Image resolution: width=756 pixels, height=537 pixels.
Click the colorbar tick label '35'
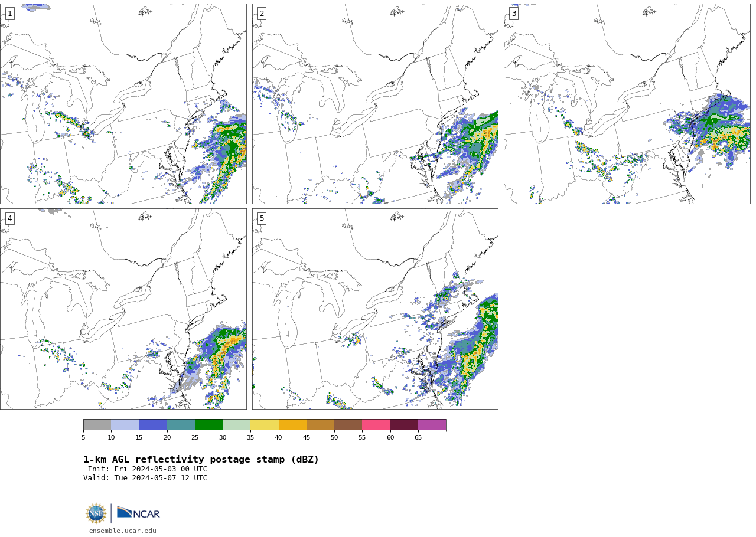point(250,437)
